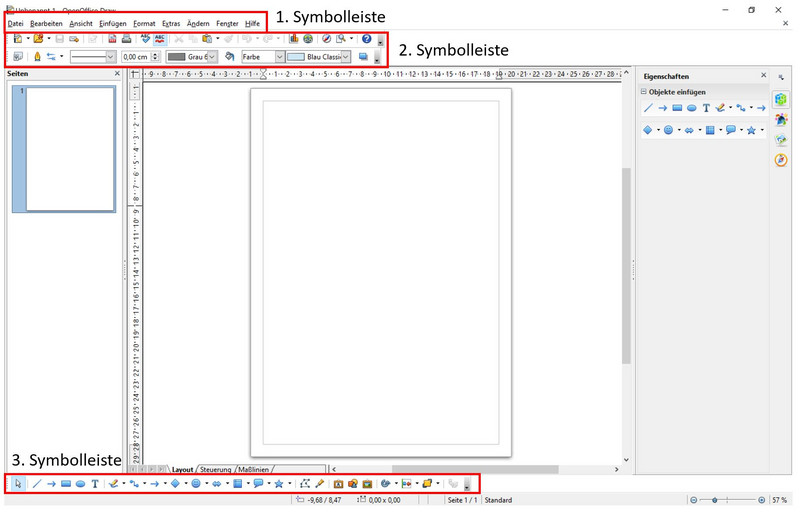Open the Einfügen menu

[x=112, y=23]
